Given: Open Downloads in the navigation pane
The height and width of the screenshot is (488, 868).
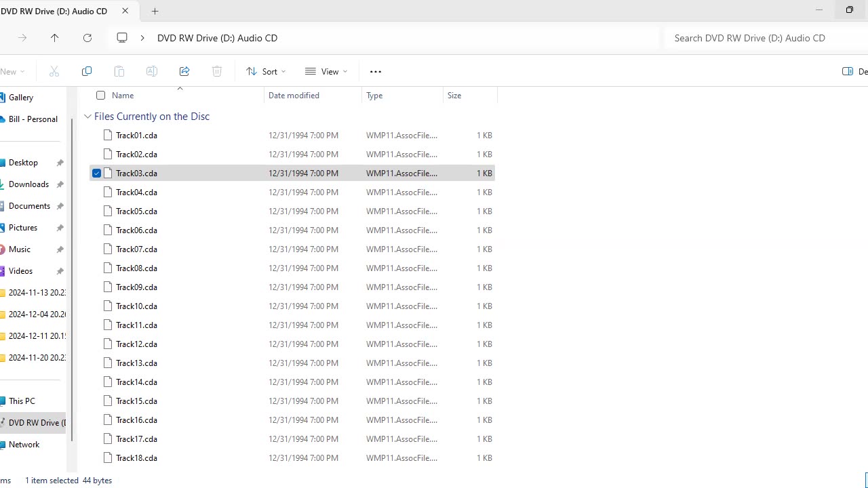Looking at the screenshot, I should tap(28, 184).
